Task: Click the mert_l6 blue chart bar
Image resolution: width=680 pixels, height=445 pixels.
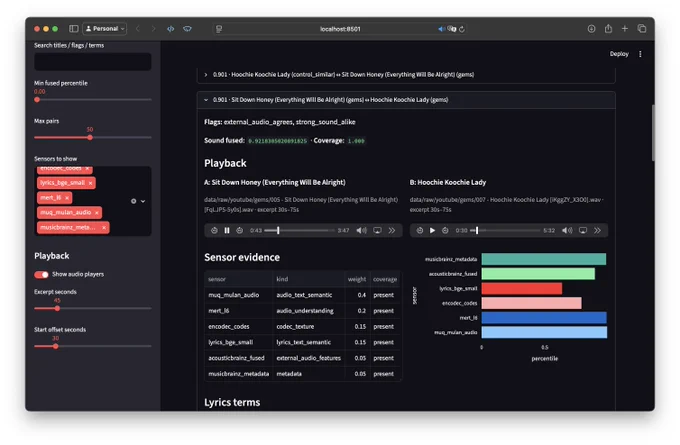Action: (x=544, y=318)
